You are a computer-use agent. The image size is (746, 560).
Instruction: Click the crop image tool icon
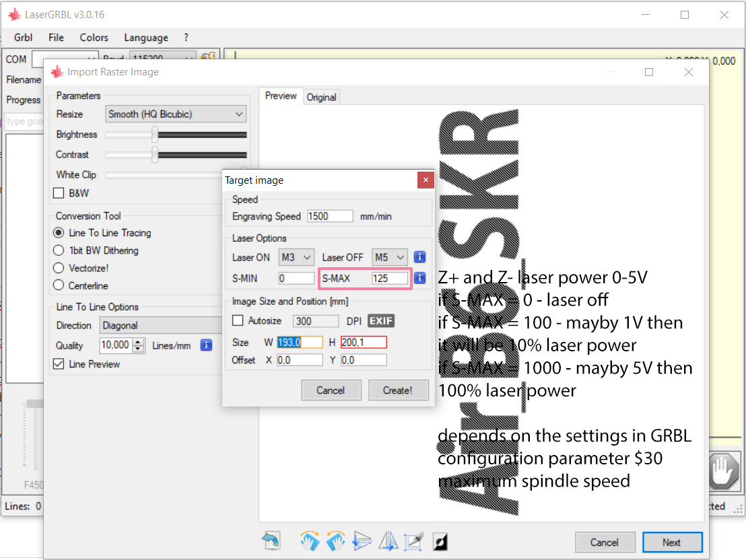coord(413,541)
